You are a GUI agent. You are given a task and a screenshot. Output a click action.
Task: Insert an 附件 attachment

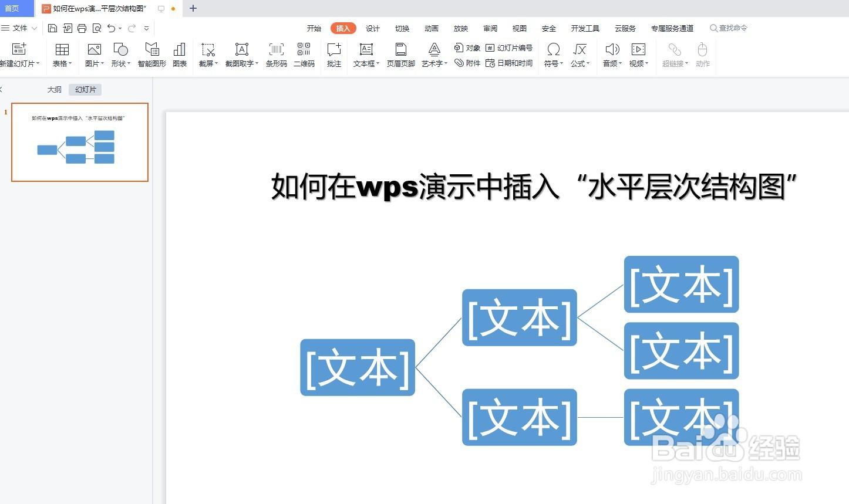[467, 63]
